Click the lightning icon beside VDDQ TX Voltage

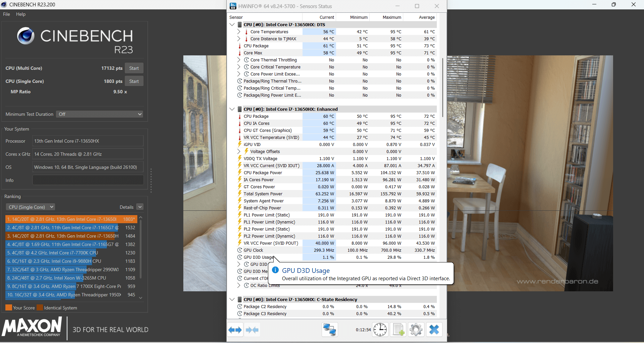click(x=240, y=158)
